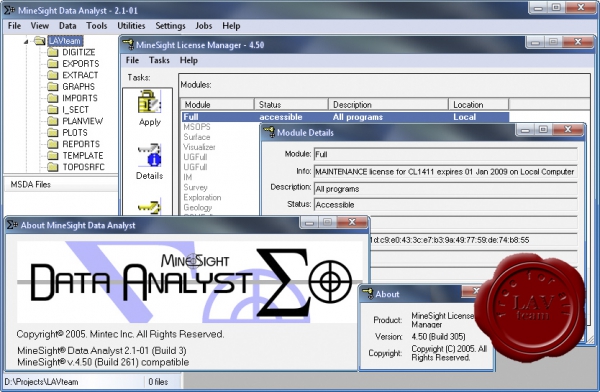Click the License Manager title bar key icon

[x=128, y=44]
